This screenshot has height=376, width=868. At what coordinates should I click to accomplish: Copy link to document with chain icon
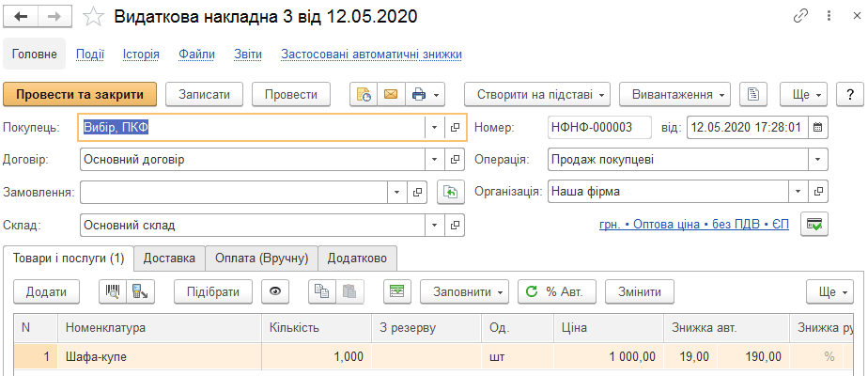pos(800,16)
